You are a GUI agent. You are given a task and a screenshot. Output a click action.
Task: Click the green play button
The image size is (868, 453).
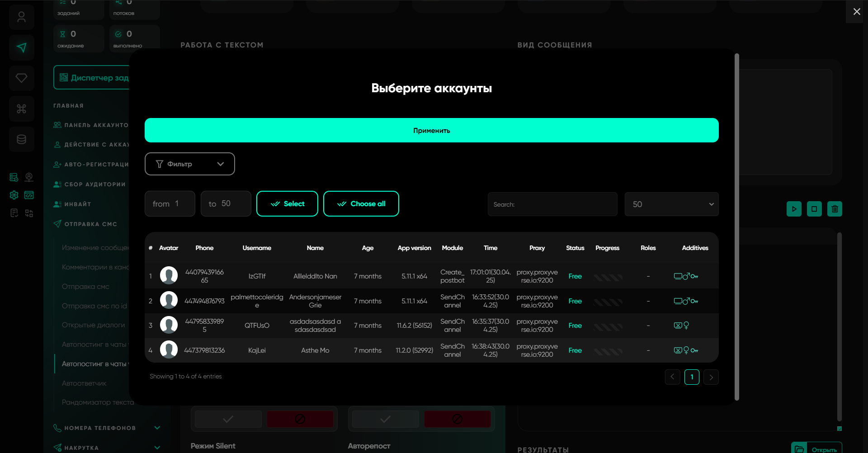point(794,209)
